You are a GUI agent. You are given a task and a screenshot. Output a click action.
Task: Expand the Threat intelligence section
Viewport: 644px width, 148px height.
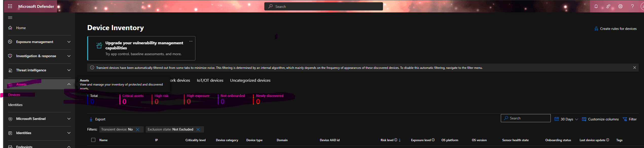69,70
